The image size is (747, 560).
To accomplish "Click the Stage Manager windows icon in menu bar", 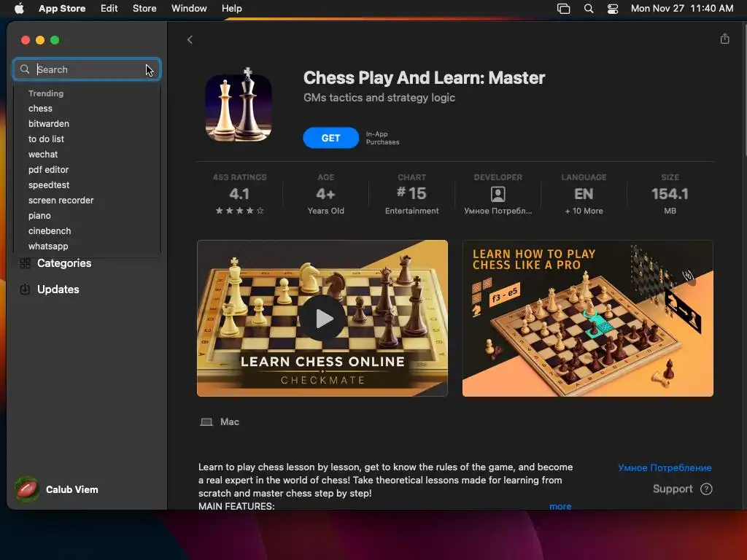I will tap(564, 9).
